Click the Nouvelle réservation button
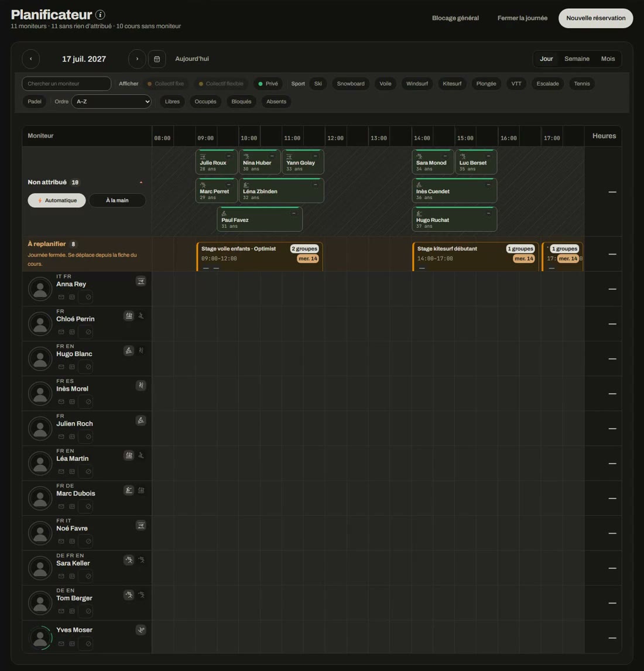This screenshot has height=671, width=644. pos(595,18)
